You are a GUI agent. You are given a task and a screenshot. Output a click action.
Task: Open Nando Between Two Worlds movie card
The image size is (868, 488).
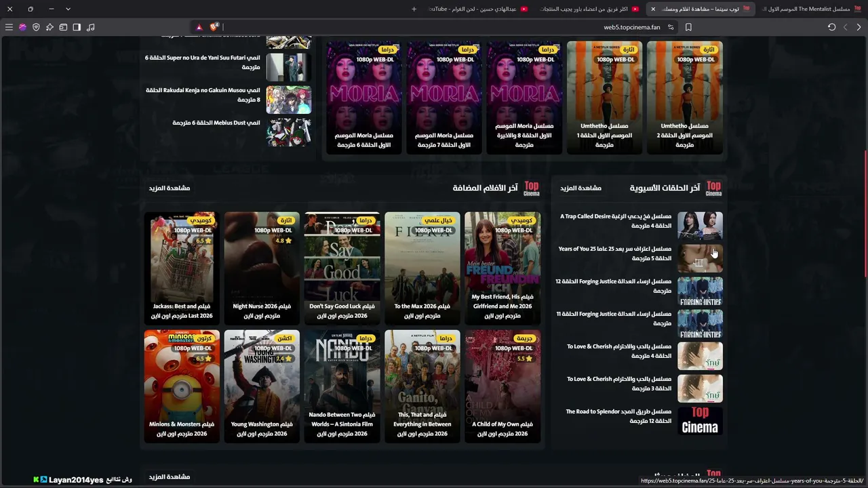point(342,386)
